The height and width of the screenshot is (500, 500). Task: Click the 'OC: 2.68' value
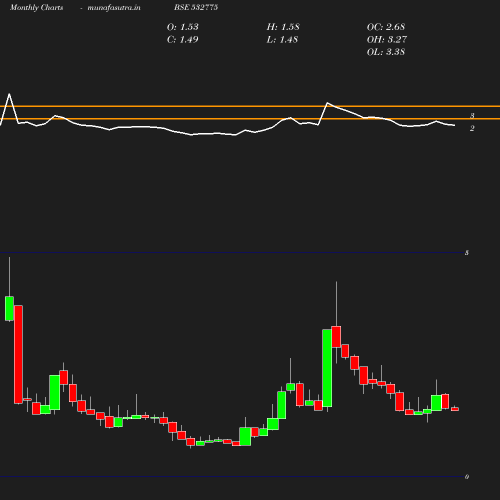tap(386, 27)
